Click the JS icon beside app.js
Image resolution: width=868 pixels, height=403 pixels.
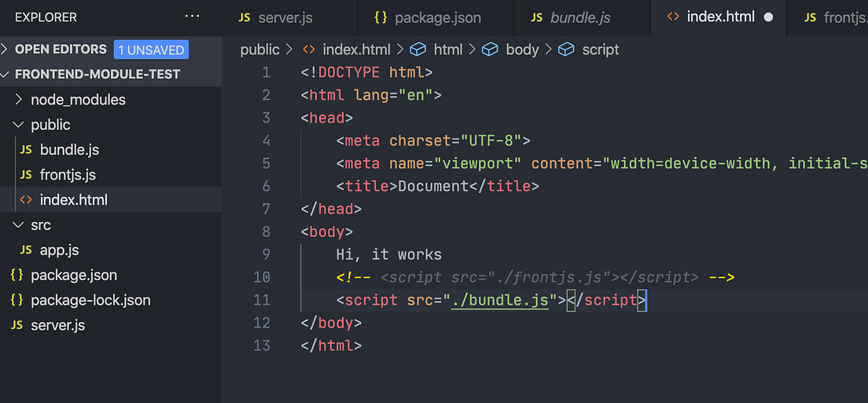tap(25, 250)
